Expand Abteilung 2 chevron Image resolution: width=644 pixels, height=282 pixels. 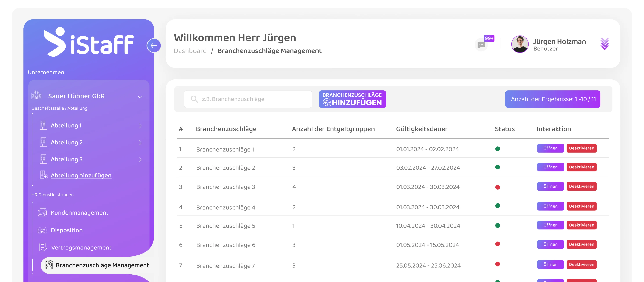pyautogui.click(x=140, y=143)
